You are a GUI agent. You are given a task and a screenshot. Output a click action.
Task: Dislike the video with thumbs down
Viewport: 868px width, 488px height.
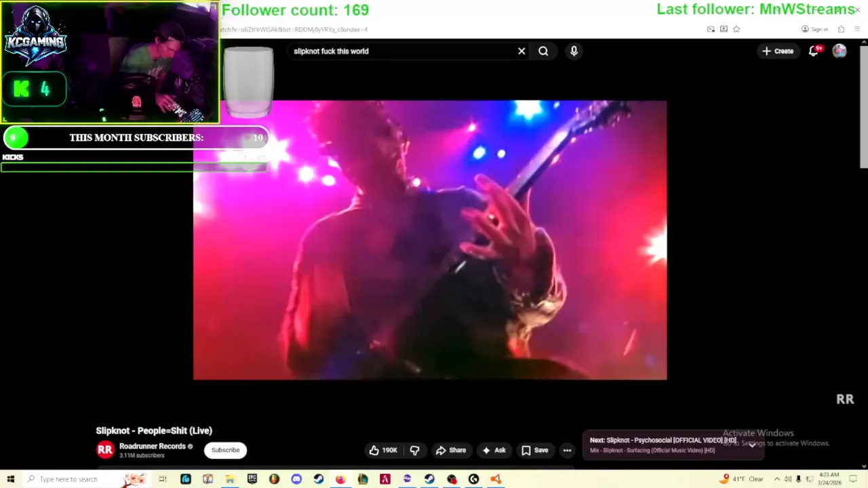point(415,450)
